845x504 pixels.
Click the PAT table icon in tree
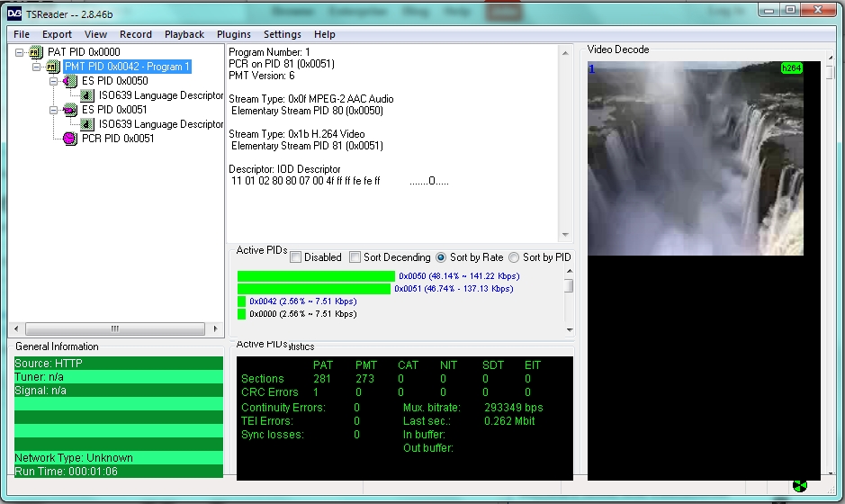[x=36, y=52]
